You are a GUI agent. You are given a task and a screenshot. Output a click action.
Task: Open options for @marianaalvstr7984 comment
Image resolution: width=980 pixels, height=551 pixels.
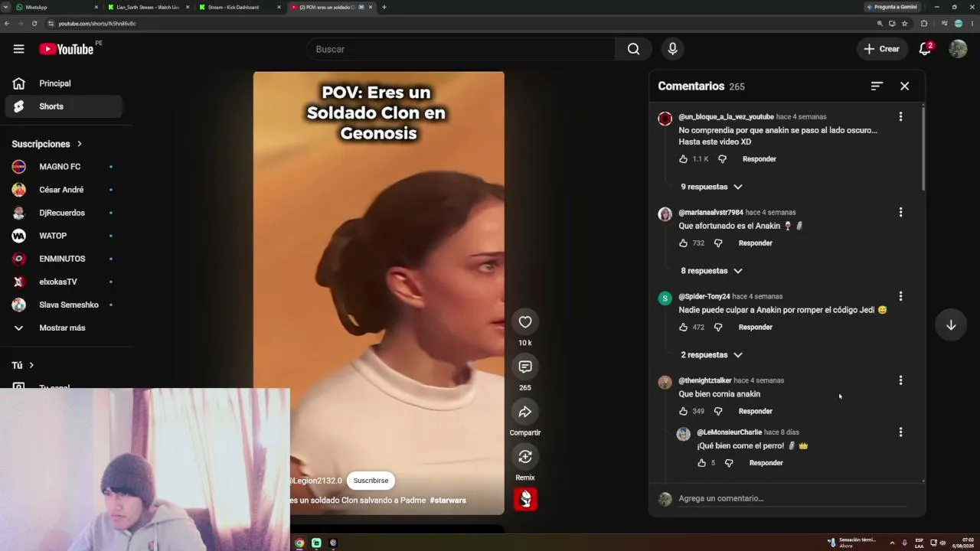[900, 212]
